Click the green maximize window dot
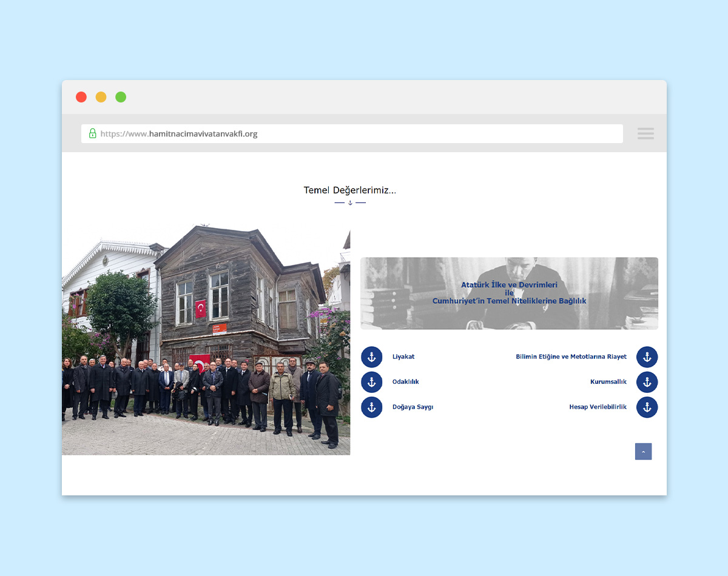Viewport: 728px width, 576px height. [x=121, y=97]
